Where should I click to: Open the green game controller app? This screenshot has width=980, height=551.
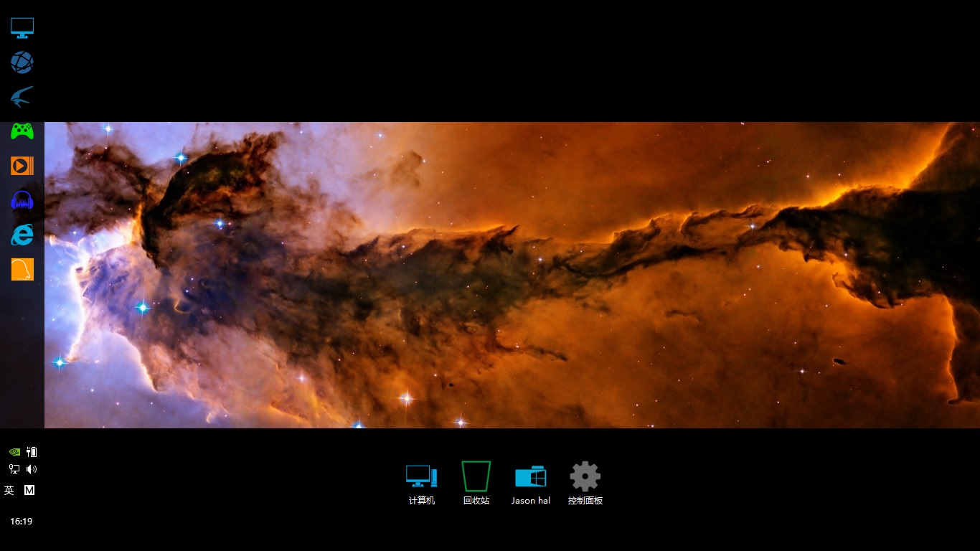22,131
